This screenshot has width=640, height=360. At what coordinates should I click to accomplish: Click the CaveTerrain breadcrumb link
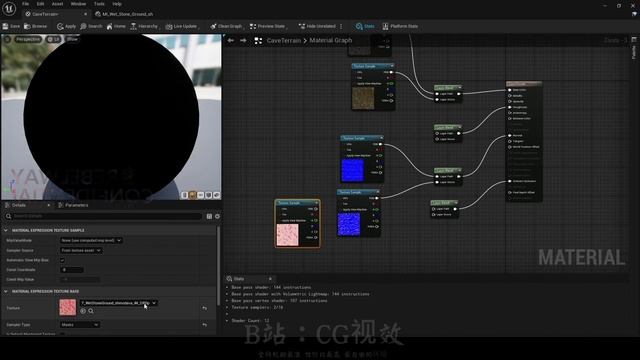click(284, 40)
